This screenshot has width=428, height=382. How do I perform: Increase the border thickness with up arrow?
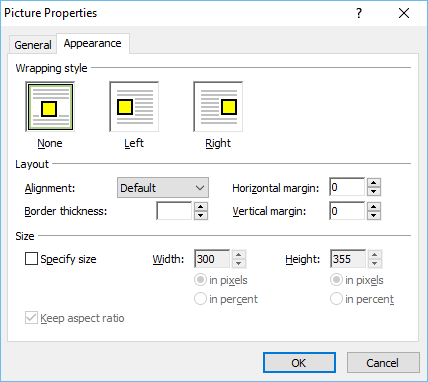coord(201,207)
